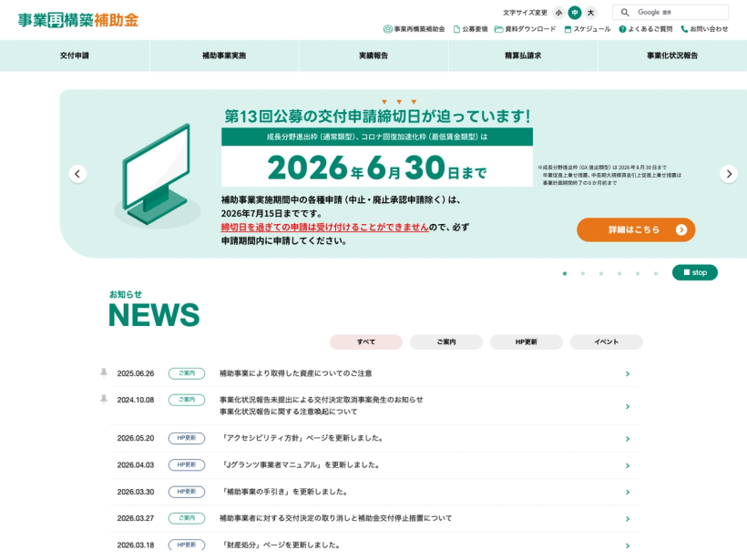Filter news by HP更新

point(526,341)
